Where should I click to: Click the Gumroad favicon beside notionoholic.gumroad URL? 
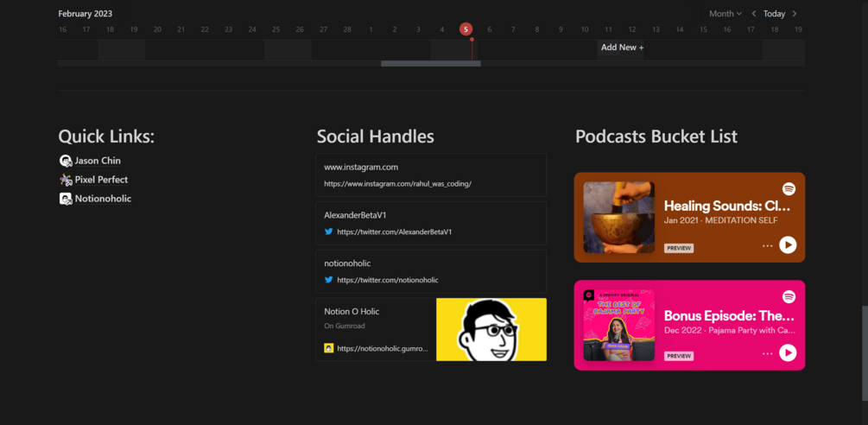click(329, 349)
